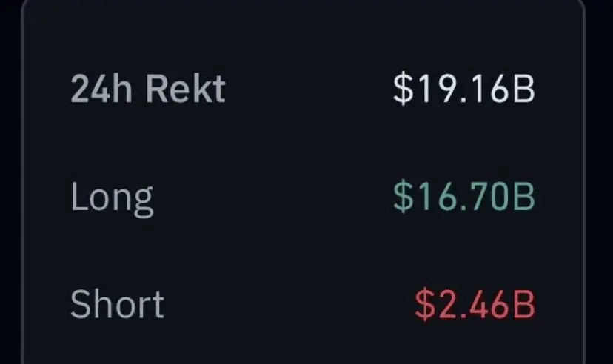Click the dollar sign in $19.16B

point(401,90)
